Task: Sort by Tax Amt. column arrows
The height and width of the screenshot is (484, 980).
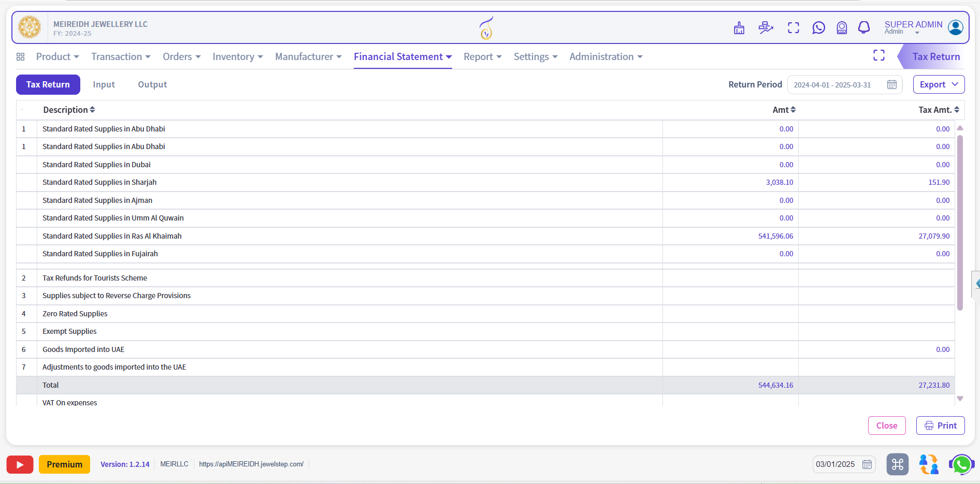Action: (x=957, y=110)
